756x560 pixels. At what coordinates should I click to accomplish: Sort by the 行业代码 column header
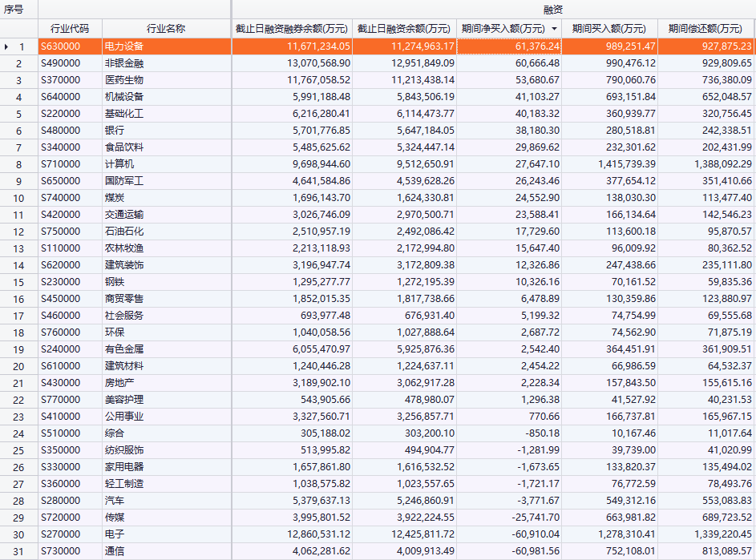point(70,29)
